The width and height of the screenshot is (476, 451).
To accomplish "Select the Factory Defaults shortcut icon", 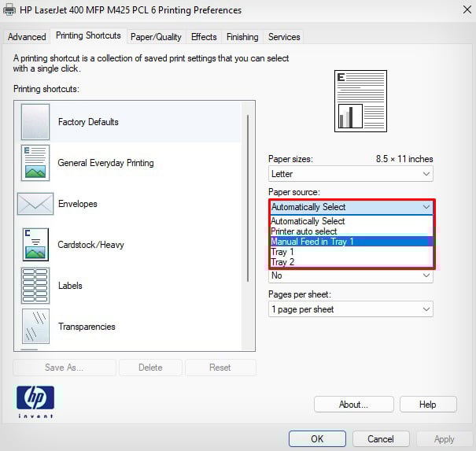I will 35,122.
